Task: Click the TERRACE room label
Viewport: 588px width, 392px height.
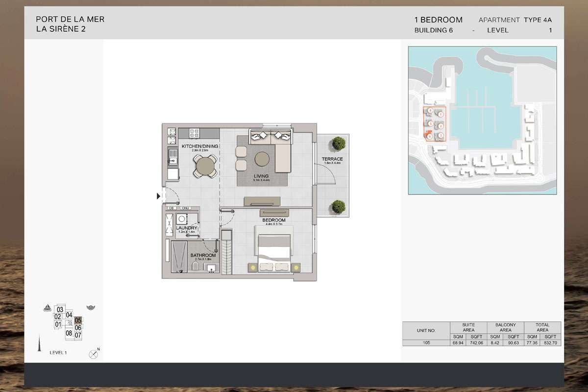Action: 332,159
